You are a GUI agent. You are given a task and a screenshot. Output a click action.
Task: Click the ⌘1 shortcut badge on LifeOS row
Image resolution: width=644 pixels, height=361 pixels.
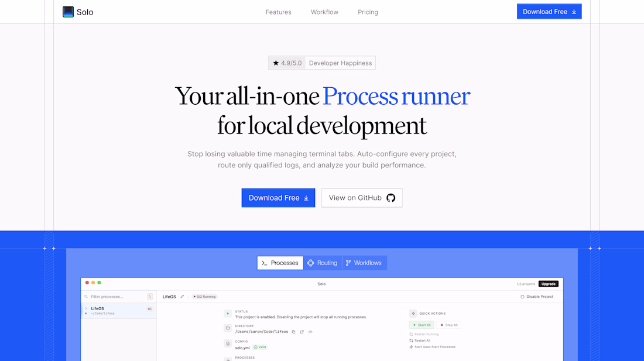click(149, 309)
